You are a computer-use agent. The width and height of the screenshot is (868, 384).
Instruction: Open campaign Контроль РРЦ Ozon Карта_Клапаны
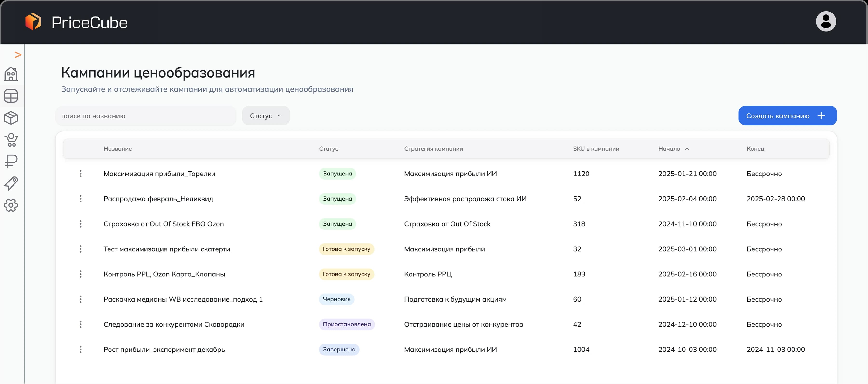tap(164, 274)
